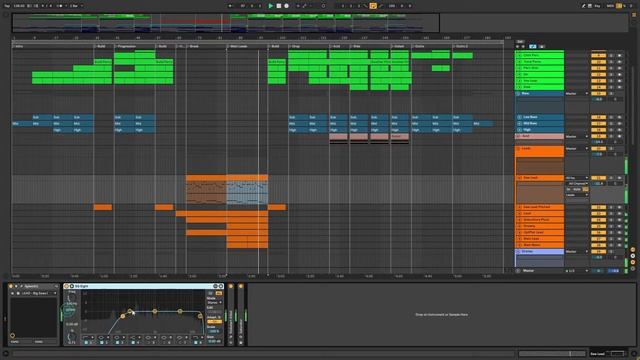Click the Tap tempo button
Viewport: 640px width, 360px height.
(x=7, y=6)
